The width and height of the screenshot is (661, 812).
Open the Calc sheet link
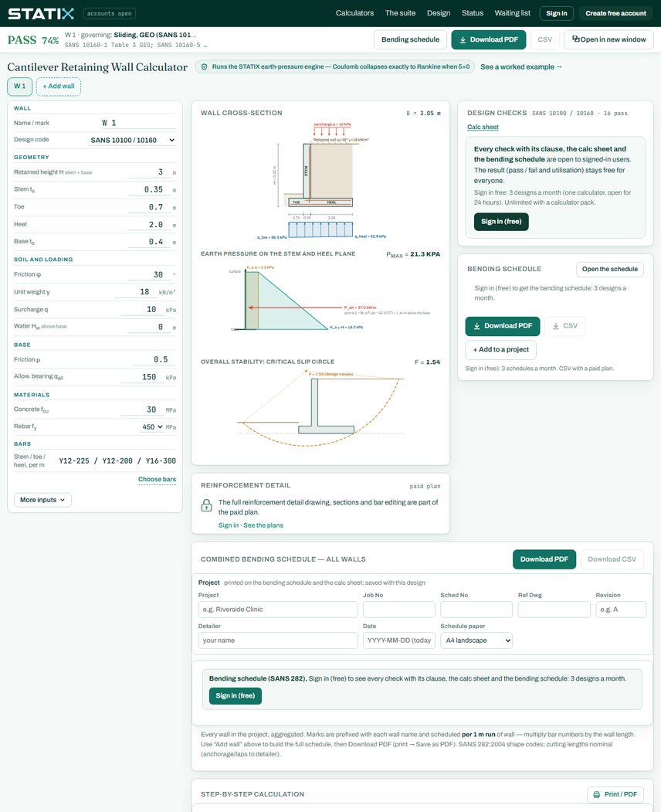[483, 127]
